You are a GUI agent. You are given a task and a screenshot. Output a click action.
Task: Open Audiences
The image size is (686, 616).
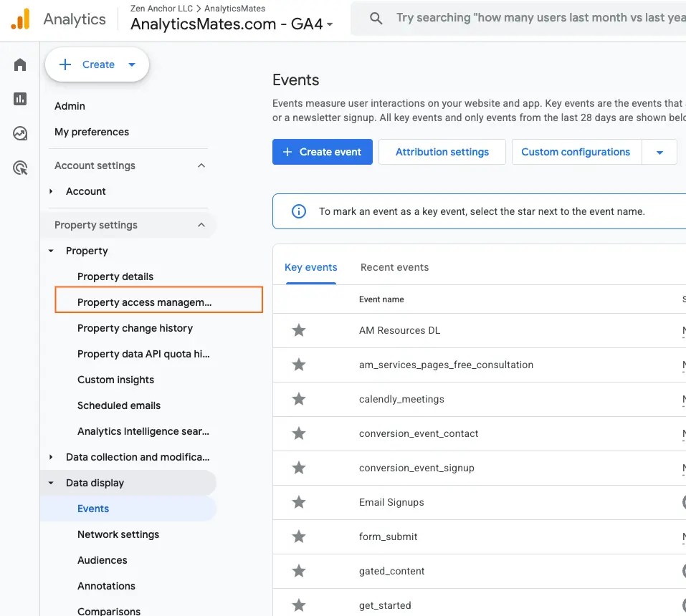coord(103,560)
